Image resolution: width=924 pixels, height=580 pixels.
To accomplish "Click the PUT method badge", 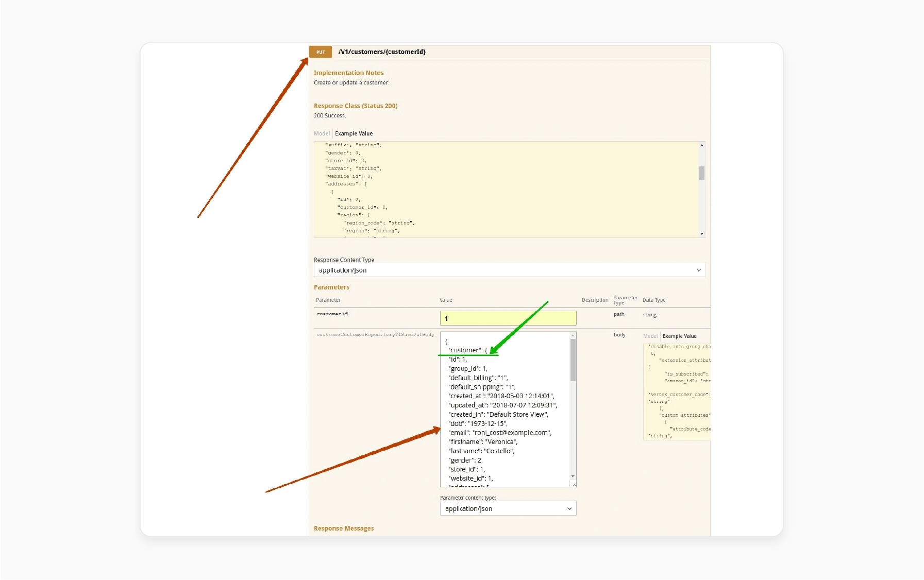I will pos(320,52).
